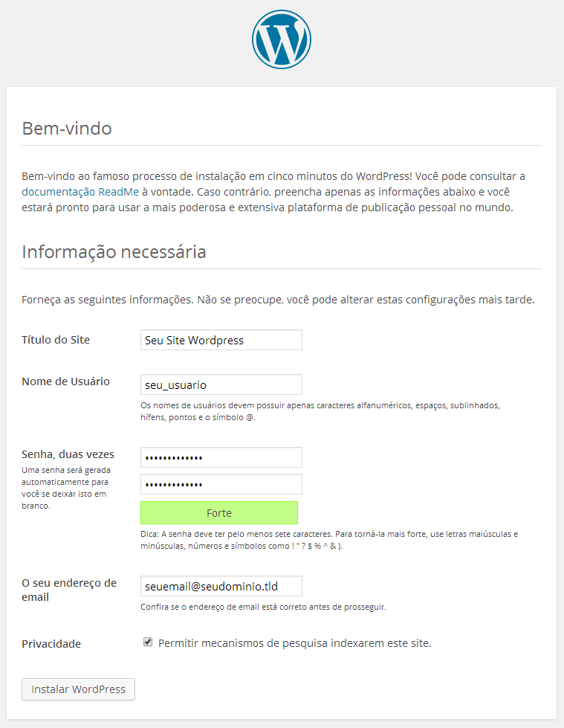Click the Permitir mecanismos de pesquisa label
Screen dimensions: 564x728
click(x=295, y=643)
